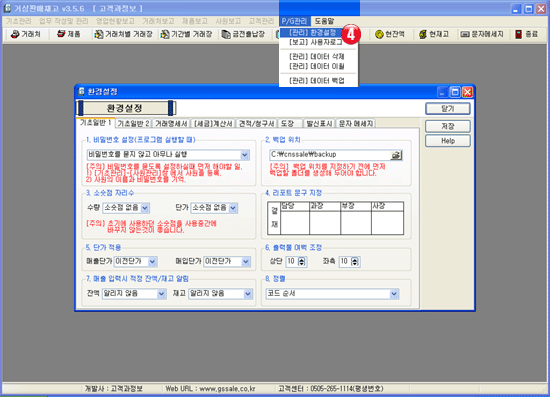The height and width of the screenshot is (397, 550).
Task: Open the 업무 작성및 관리 menu
Action: pyautogui.click(x=64, y=21)
